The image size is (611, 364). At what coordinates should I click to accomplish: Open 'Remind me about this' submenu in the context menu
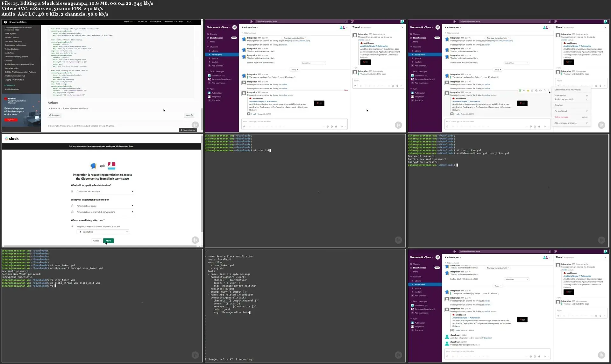[x=571, y=99]
